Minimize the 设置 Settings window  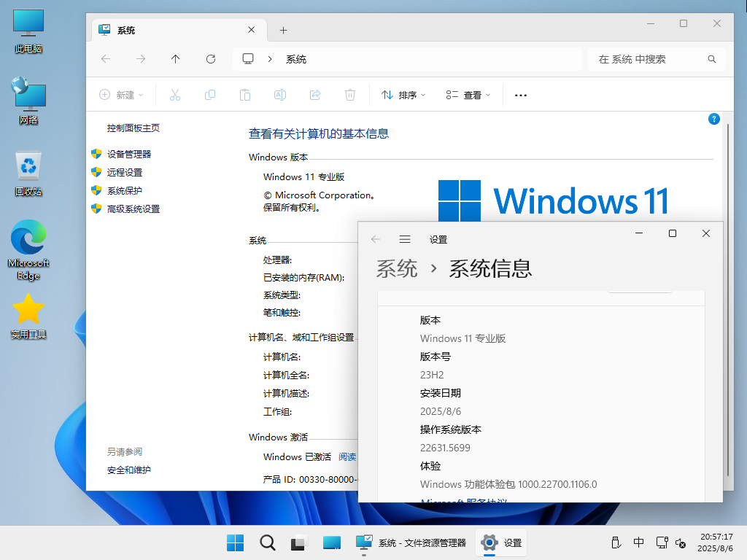pyautogui.click(x=639, y=233)
